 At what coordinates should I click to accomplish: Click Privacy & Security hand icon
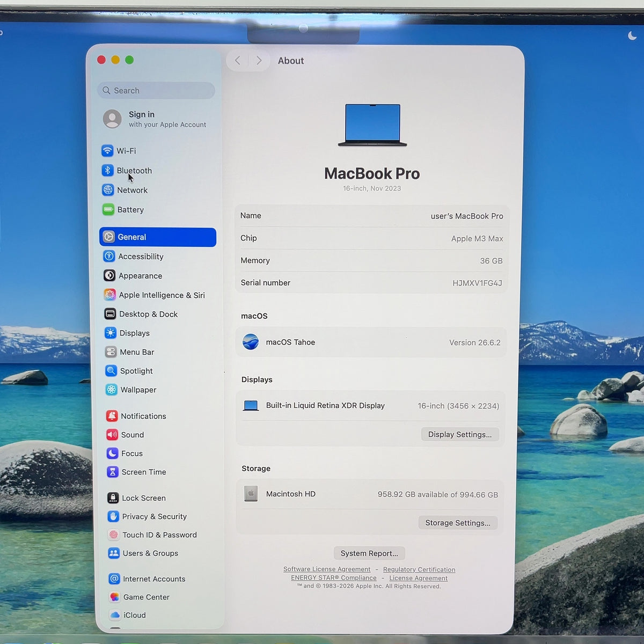tap(113, 516)
